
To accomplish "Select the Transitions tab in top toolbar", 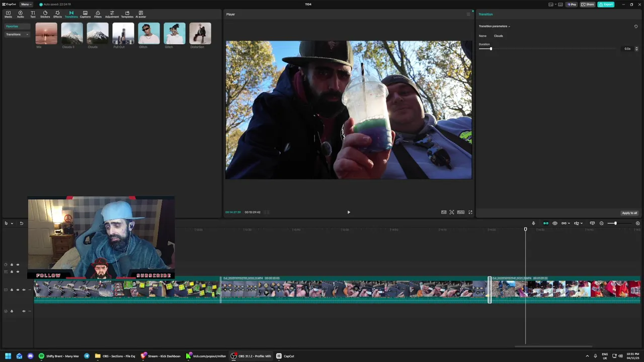I will tap(71, 14).
